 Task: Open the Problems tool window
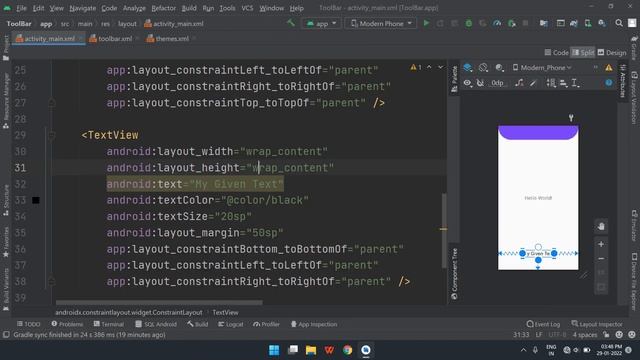[x=67, y=324]
